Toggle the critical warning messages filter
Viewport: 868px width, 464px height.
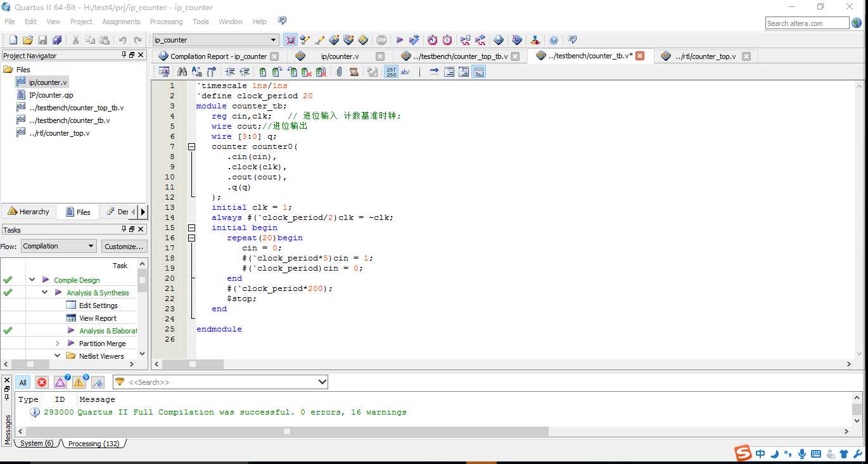point(61,382)
